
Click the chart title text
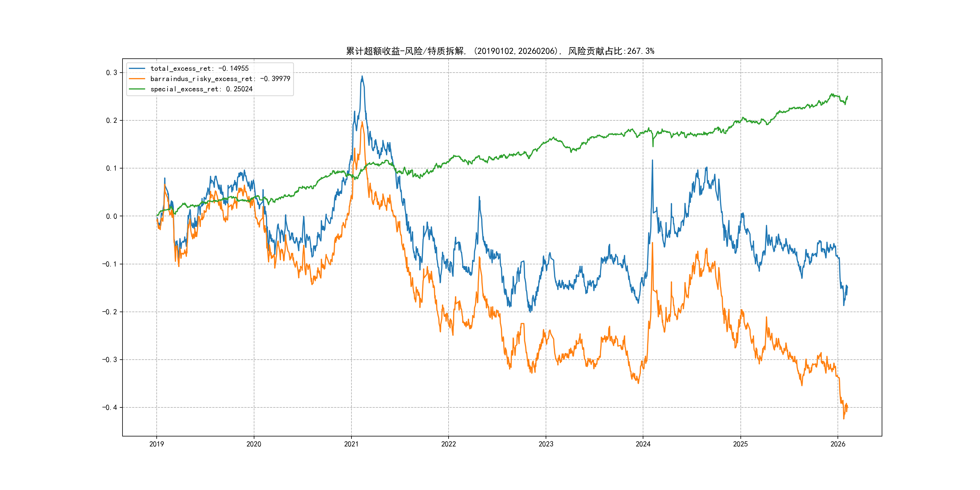point(500,51)
